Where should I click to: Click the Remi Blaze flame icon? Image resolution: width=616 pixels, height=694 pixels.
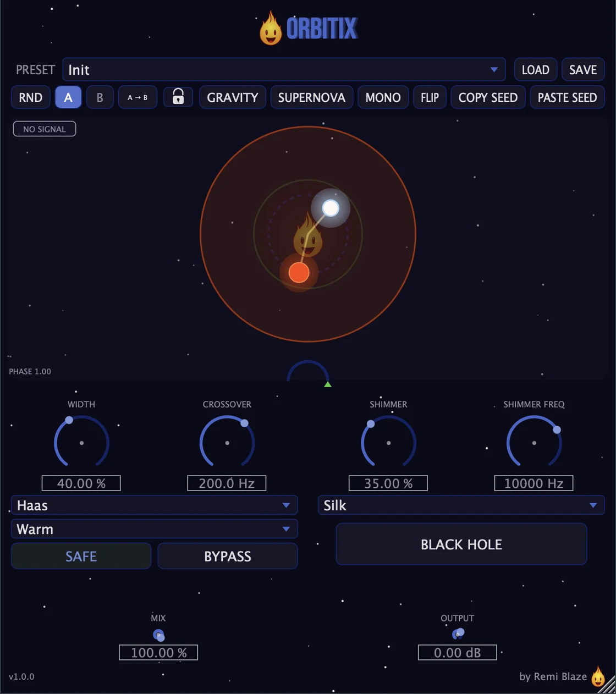[x=598, y=677]
